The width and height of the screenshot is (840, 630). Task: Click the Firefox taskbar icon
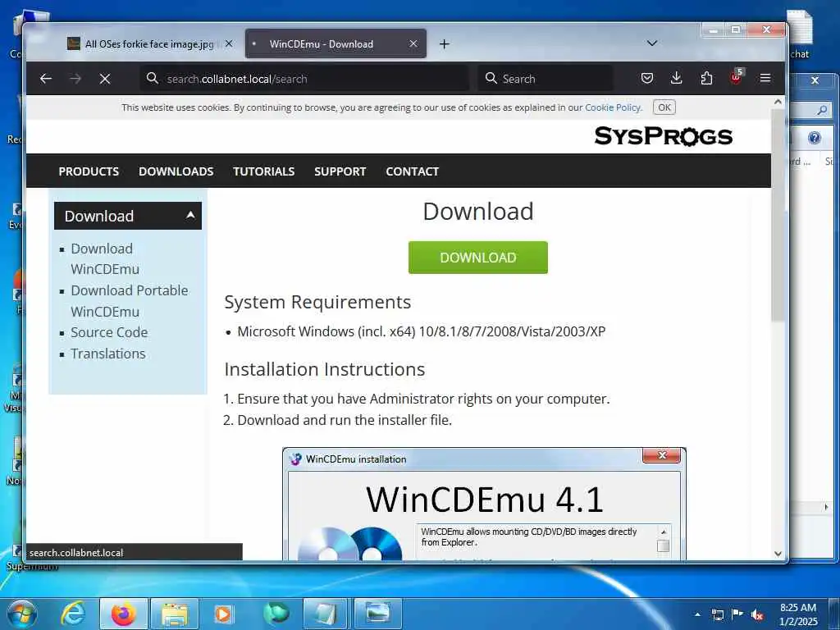pos(123,614)
